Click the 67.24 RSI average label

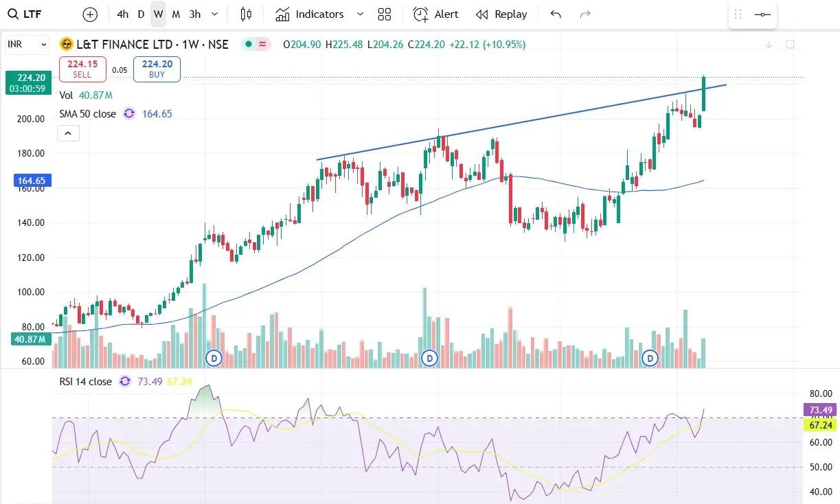pyautogui.click(x=819, y=425)
